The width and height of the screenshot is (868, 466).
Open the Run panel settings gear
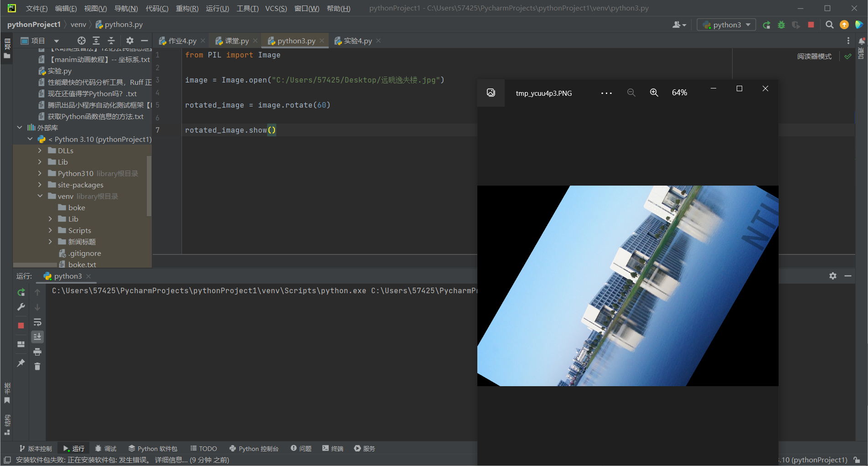(x=833, y=276)
